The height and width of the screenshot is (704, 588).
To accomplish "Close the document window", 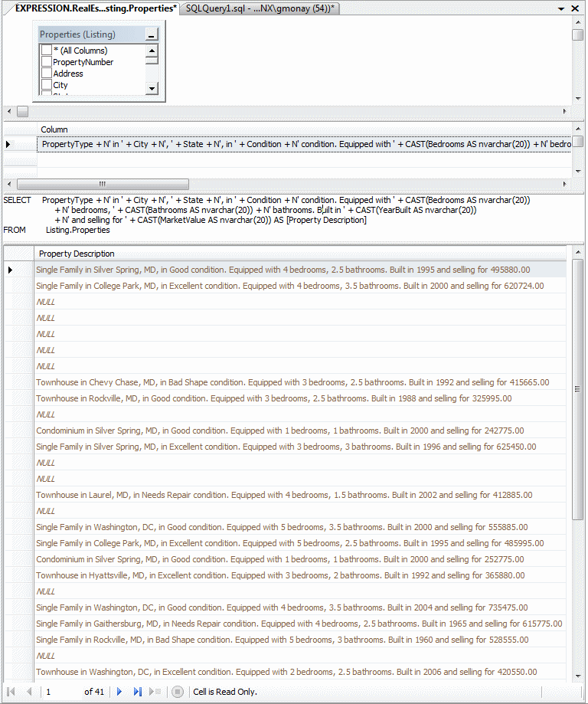I will click(575, 8).
